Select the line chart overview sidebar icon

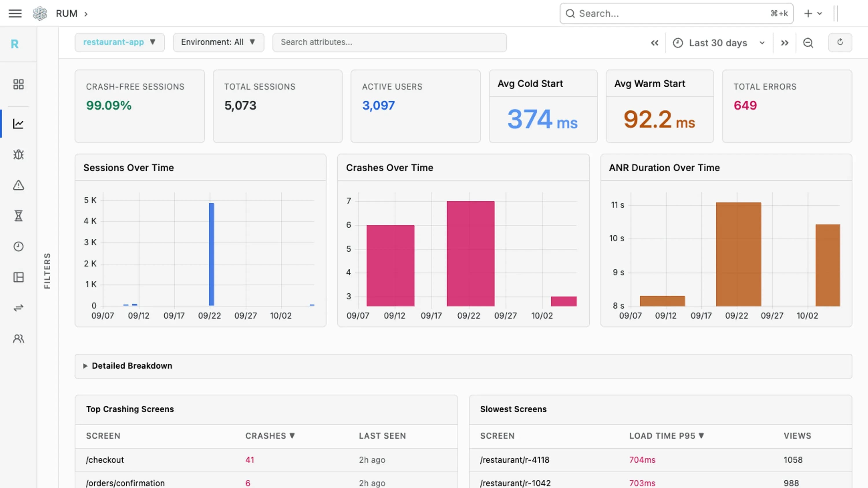pyautogui.click(x=19, y=124)
